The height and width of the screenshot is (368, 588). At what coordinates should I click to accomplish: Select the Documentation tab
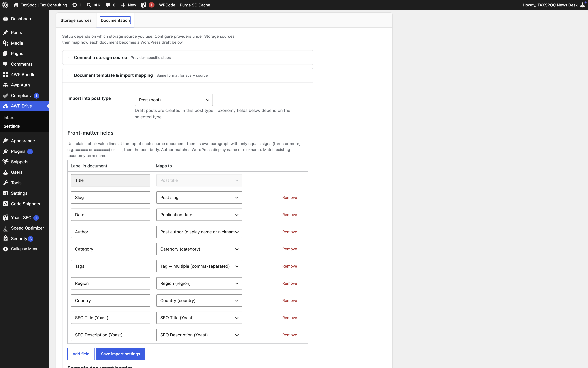click(115, 20)
